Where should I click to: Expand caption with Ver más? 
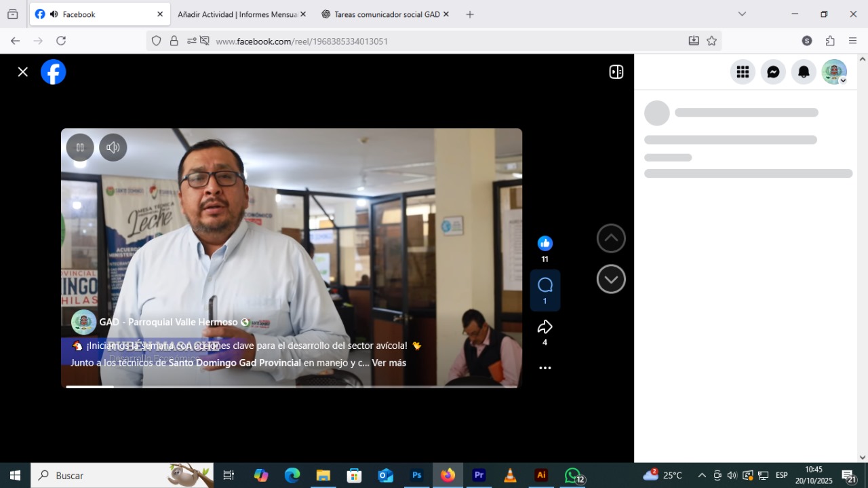click(x=389, y=363)
